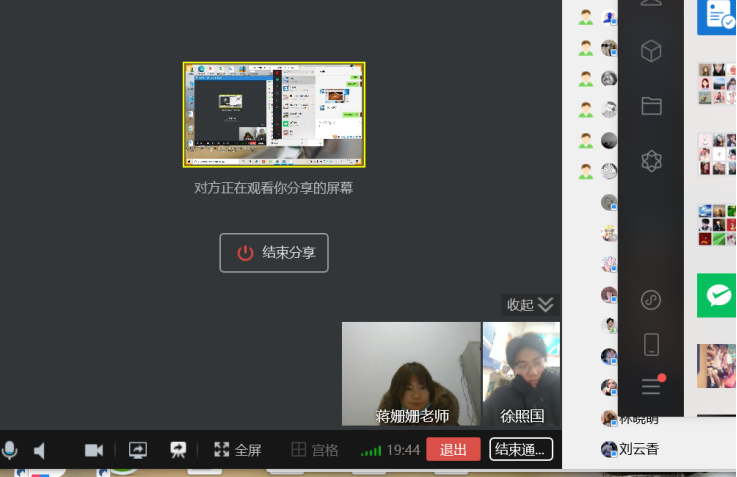737x477 pixels.
Task: Open the folder icon in dark sidebar
Action: coord(651,106)
